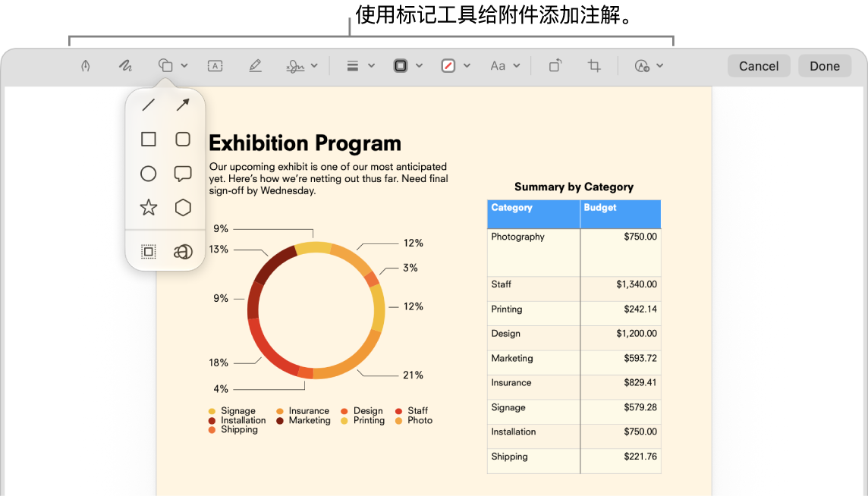Click the Text box tool
Screen dimensions: 868x496
pyautogui.click(x=215, y=66)
